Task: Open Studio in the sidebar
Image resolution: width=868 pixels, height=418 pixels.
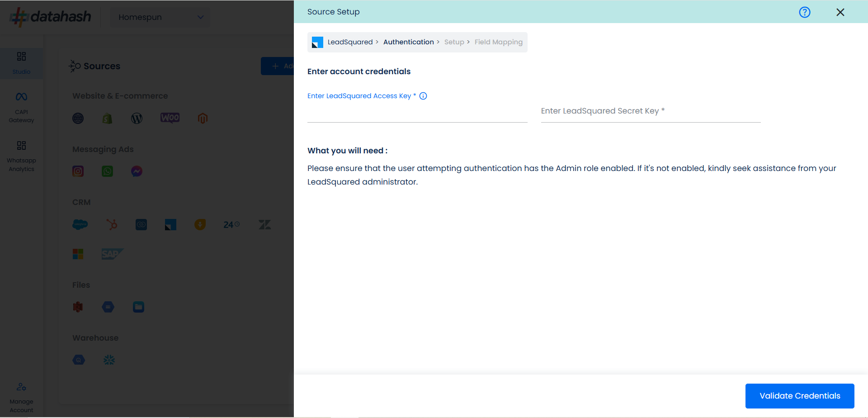Action: (21, 63)
